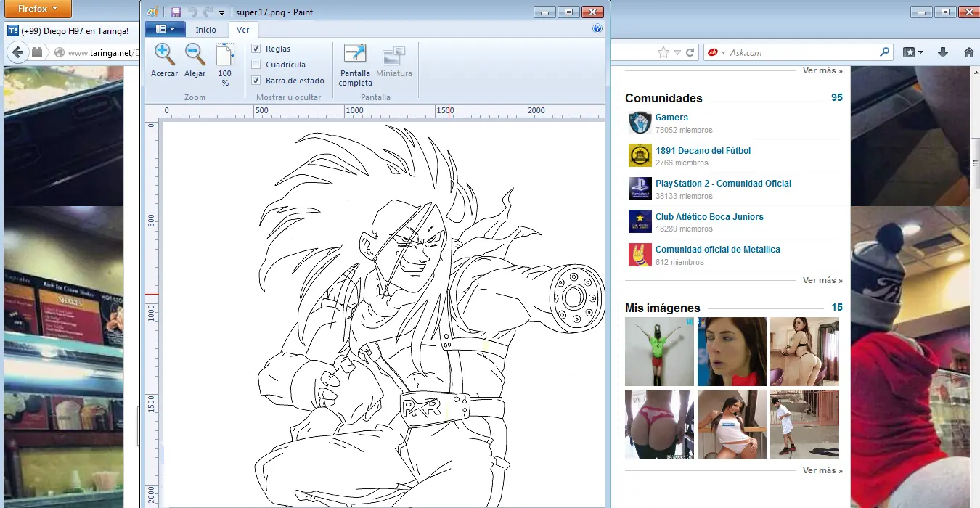The height and width of the screenshot is (508, 980).
Task: Click the '612 miembros' text
Action: pyautogui.click(x=679, y=262)
